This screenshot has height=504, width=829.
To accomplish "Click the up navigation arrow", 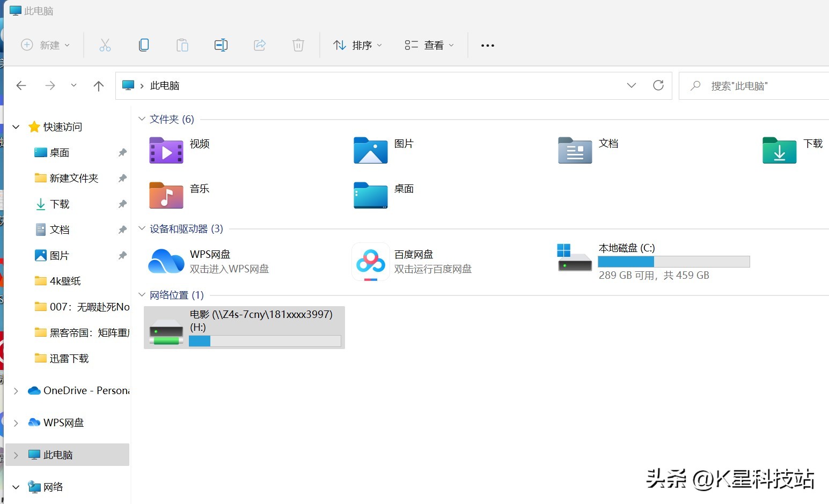I will pyautogui.click(x=99, y=85).
